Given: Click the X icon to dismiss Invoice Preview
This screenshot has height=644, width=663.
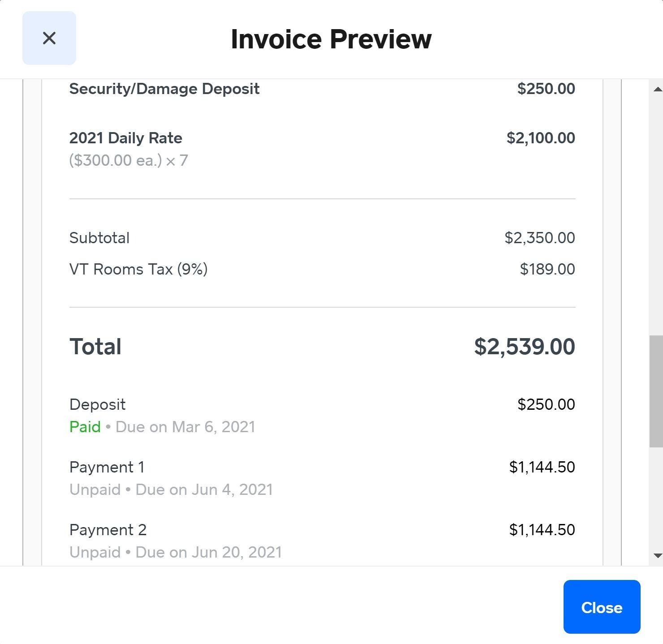Looking at the screenshot, I should coord(49,38).
